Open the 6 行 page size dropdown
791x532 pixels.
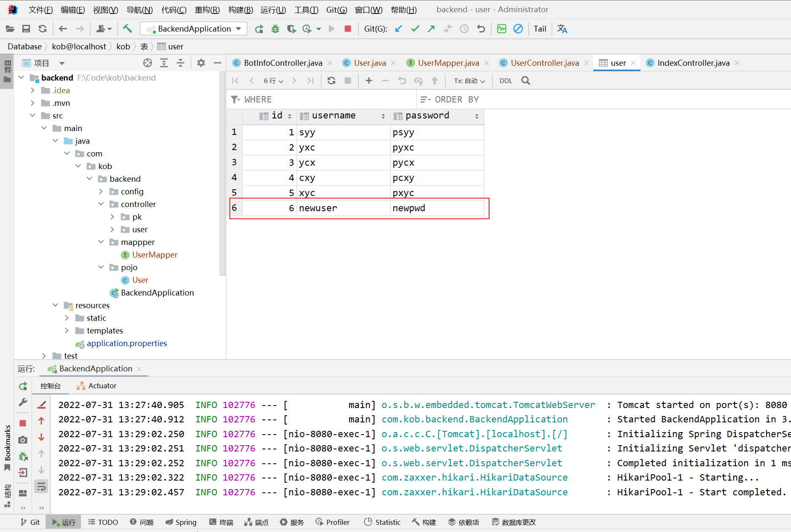point(273,81)
